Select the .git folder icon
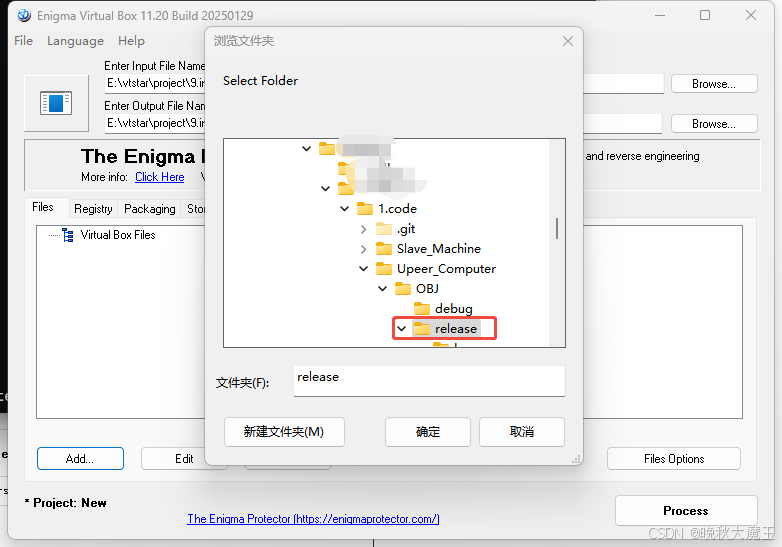This screenshot has height=547, width=782. [x=384, y=229]
